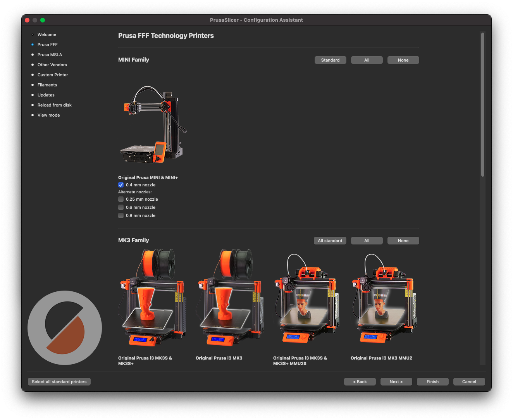This screenshot has width=513, height=420.
Task: Click the MK3S & MK3S+ MMU2S printer image
Action: (x=307, y=298)
